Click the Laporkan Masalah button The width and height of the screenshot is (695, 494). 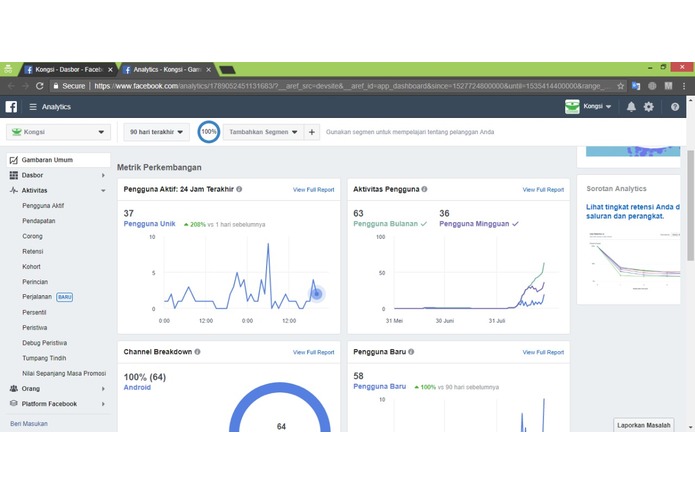644,425
